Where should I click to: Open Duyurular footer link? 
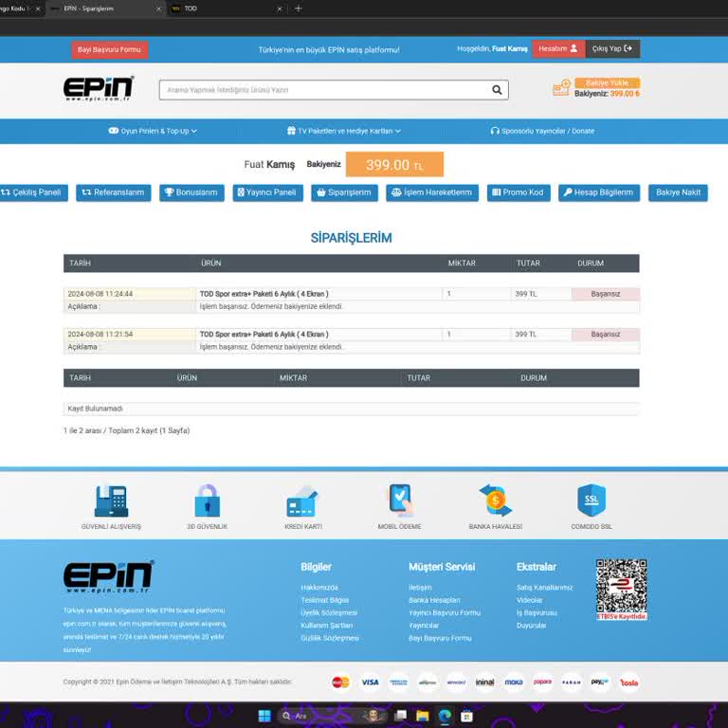point(531,626)
